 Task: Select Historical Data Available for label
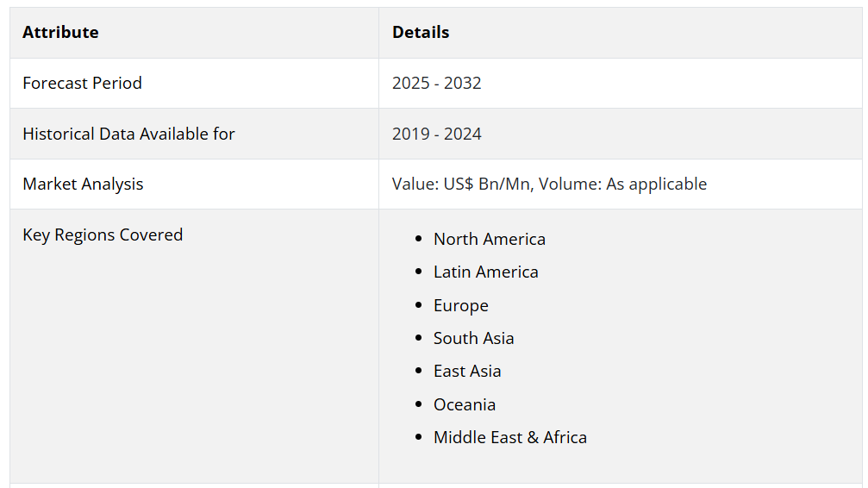(128, 134)
